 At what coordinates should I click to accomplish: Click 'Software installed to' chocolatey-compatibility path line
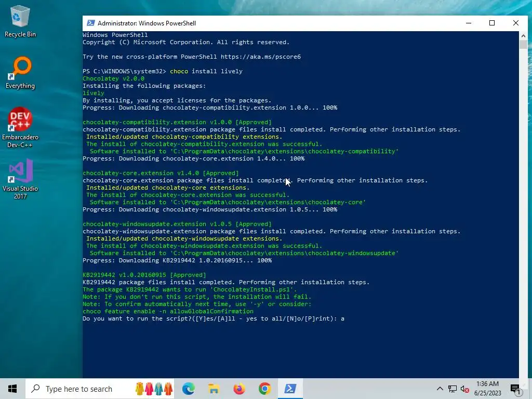click(x=244, y=151)
